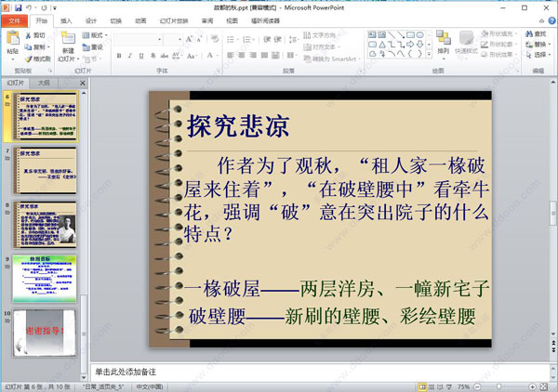Click the slide title 探究悲凉
This screenshot has height=392, width=558.
(238, 125)
